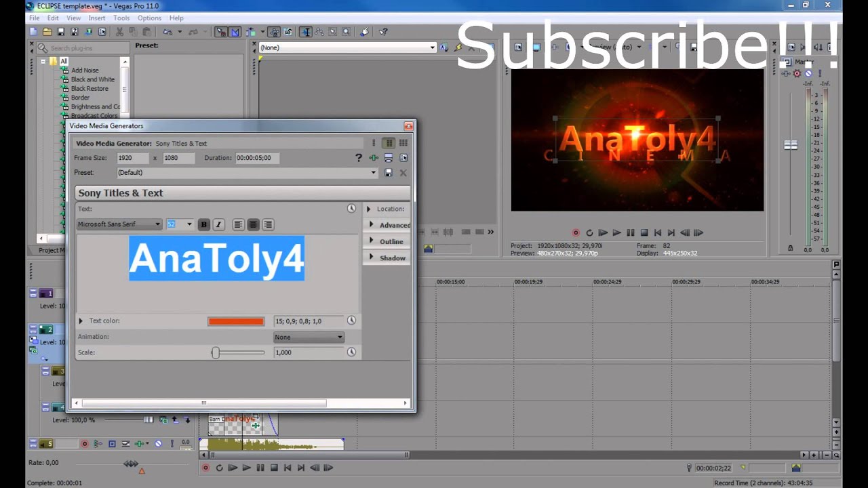The width and height of the screenshot is (868, 488).
Task: Click Play in the video preview window
Action: click(616, 232)
